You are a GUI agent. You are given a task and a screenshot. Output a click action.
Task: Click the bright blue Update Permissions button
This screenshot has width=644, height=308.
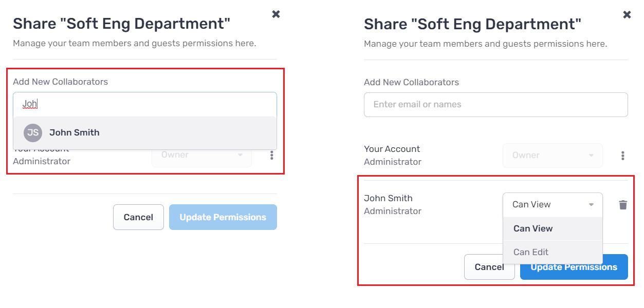coord(574,267)
